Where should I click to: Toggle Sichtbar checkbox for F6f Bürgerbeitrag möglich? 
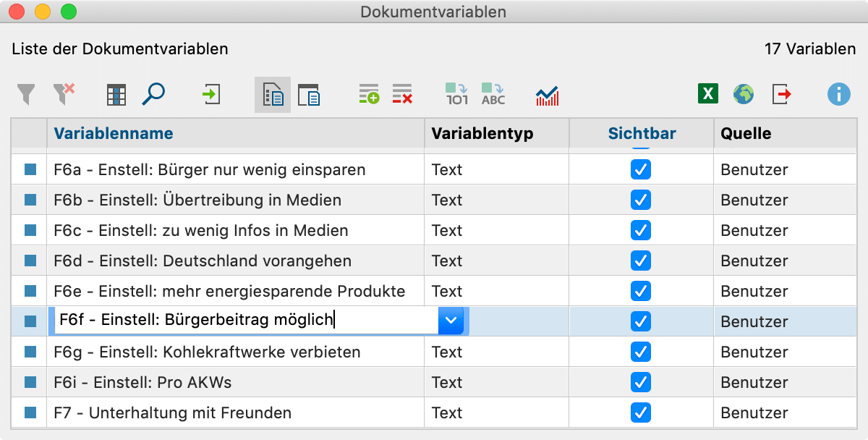(641, 321)
